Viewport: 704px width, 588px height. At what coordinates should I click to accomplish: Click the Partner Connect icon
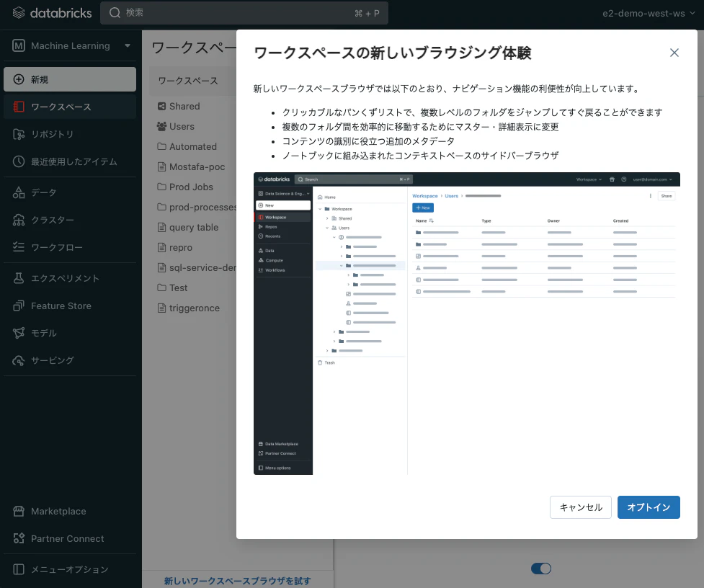19,538
